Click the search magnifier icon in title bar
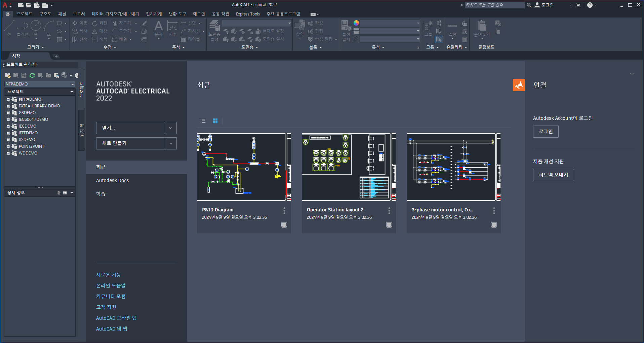644x343 pixels. pyautogui.click(x=529, y=5)
